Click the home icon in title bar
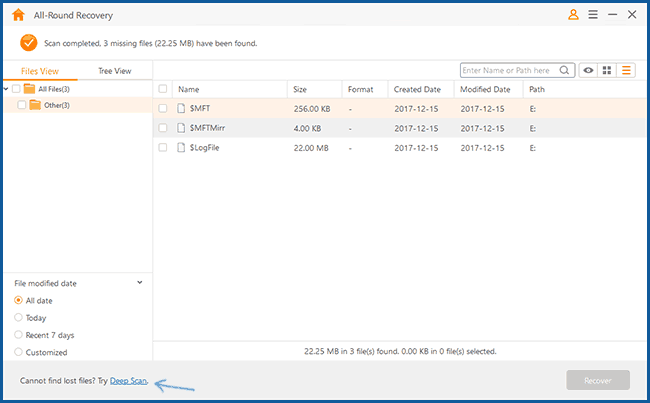The height and width of the screenshot is (403, 650). point(18,15)
